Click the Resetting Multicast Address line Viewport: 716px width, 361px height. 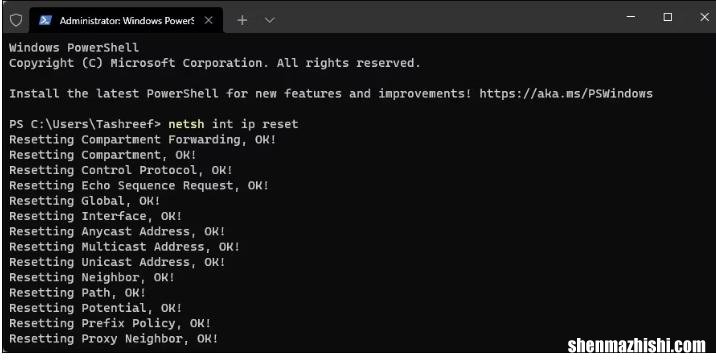(x=124, y=247)
